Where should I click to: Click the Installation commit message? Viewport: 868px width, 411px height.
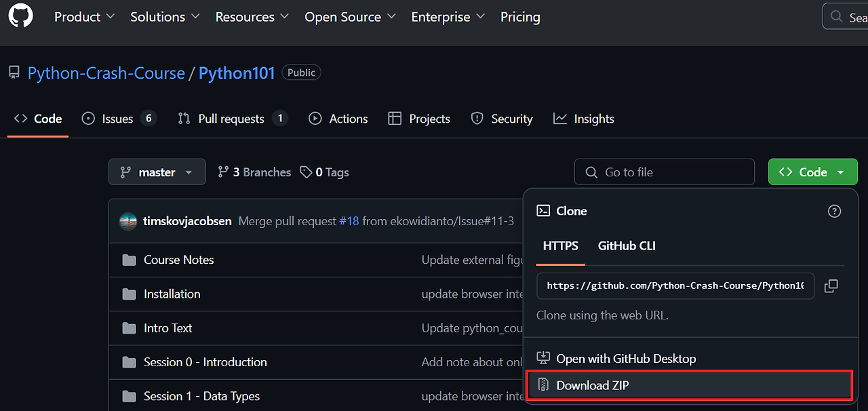472,294
